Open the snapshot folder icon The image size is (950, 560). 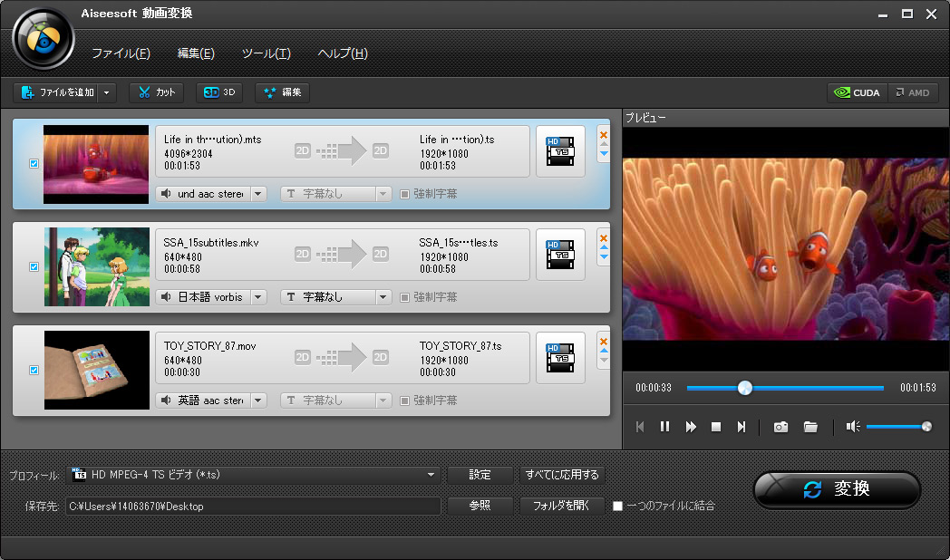810,427
